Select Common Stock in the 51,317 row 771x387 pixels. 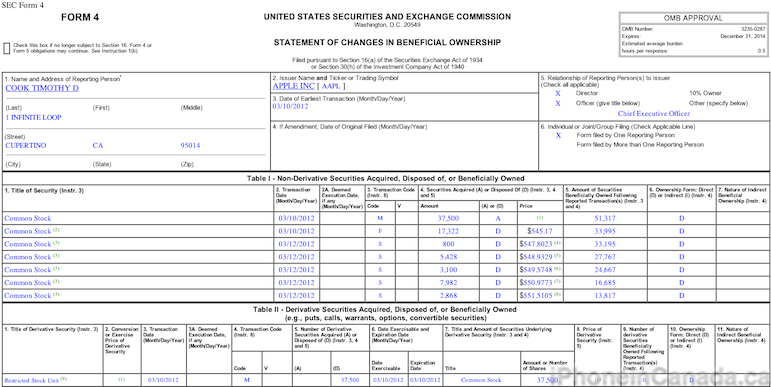28,218
